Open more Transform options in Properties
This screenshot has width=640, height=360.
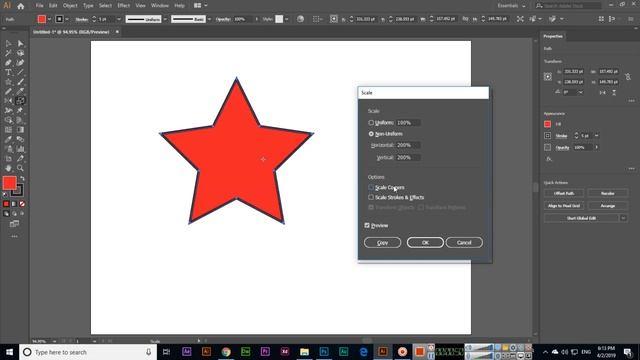pyautogui.click(x=631, y=100)
